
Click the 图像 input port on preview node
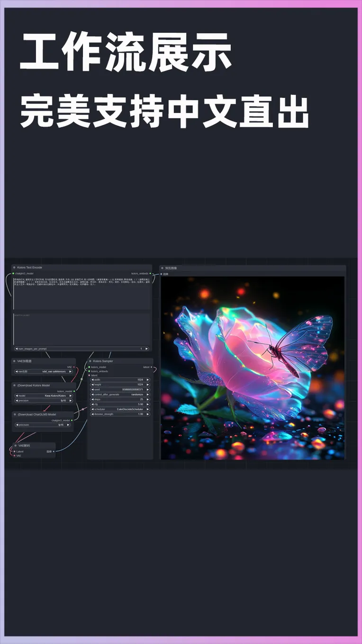pos(162,274)
